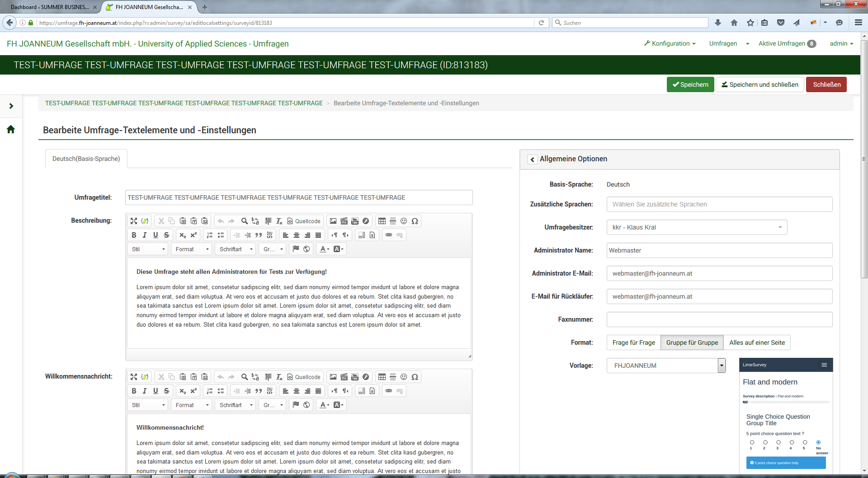This screenshot has width=868, height=478.
Task: Insert image in the Beschreibung editor
Action: pos(333,221)
